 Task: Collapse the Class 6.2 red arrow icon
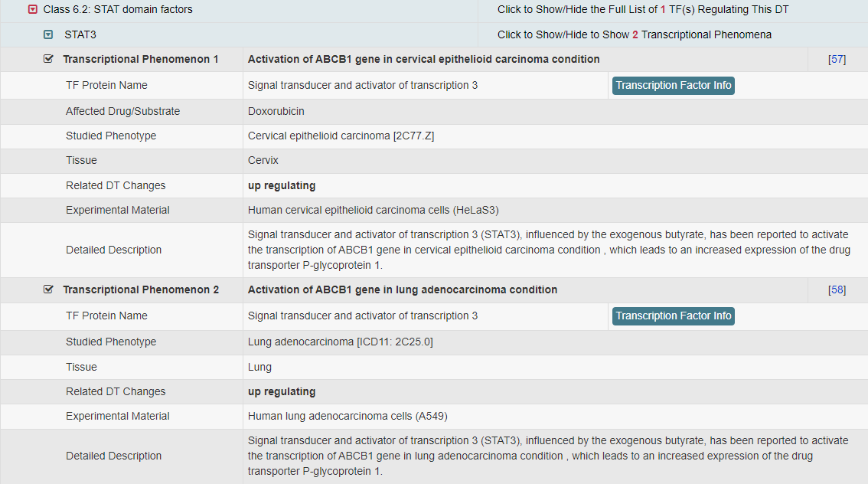(x=32, y=10)
